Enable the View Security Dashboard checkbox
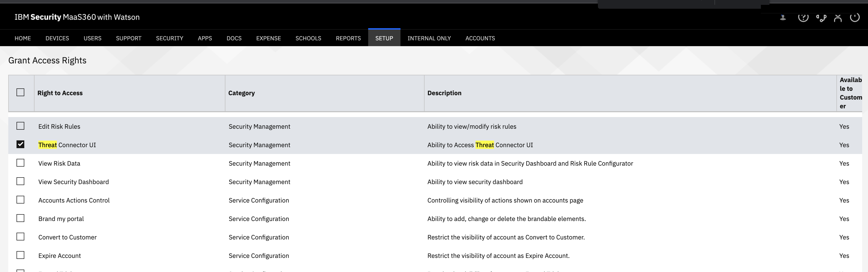868x272 pixels. 20,182
